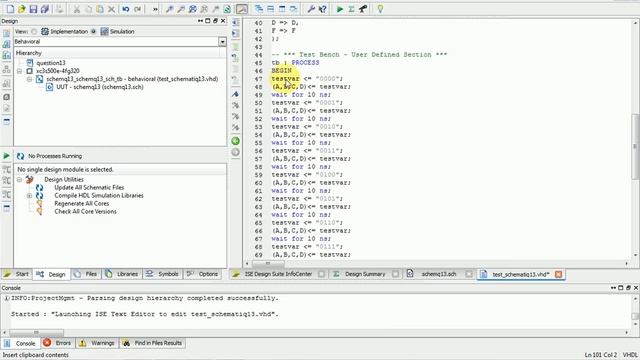Open a file with the folder icon
Screen dimensions: 640x360
pos(22,9)
